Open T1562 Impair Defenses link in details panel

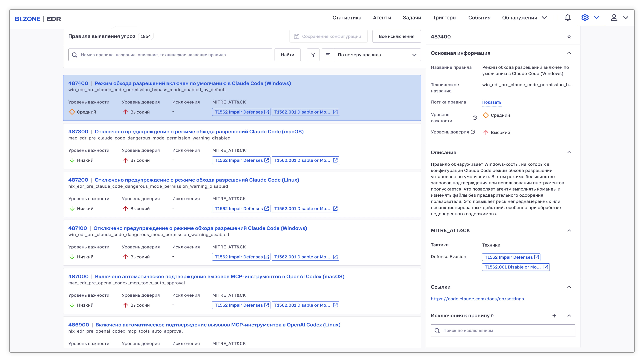click(x=511, y=257)
